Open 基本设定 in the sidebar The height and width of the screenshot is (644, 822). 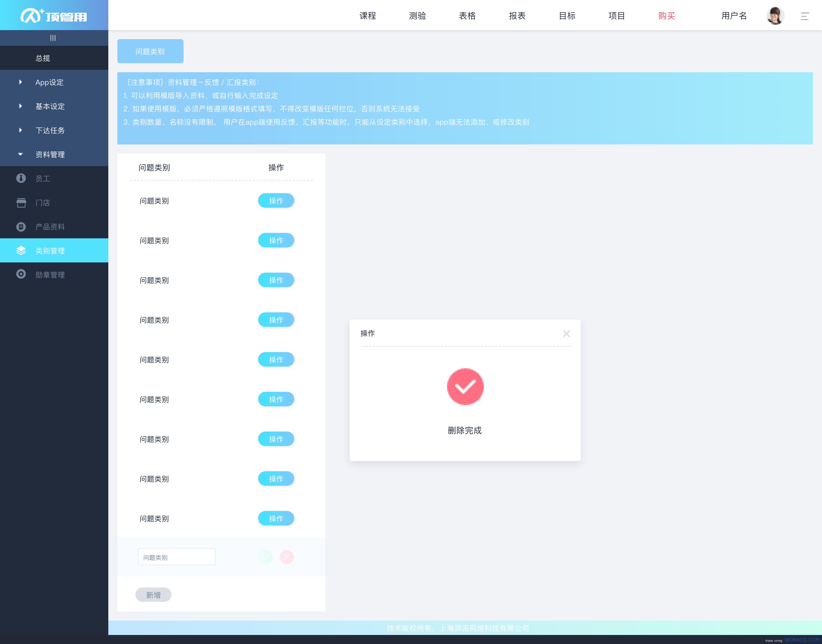pos(54,106)
